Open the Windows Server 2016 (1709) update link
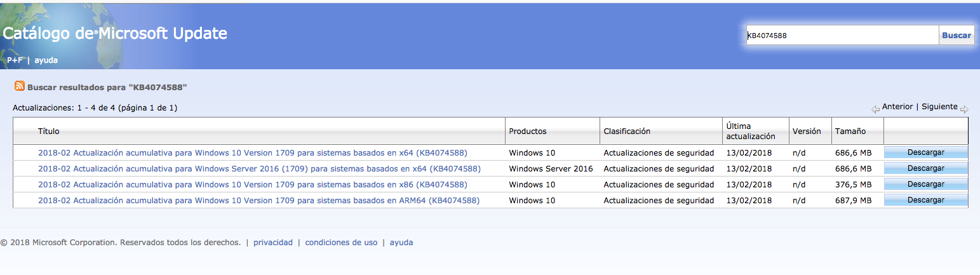980x275 pixels. (x=259, y=168)
